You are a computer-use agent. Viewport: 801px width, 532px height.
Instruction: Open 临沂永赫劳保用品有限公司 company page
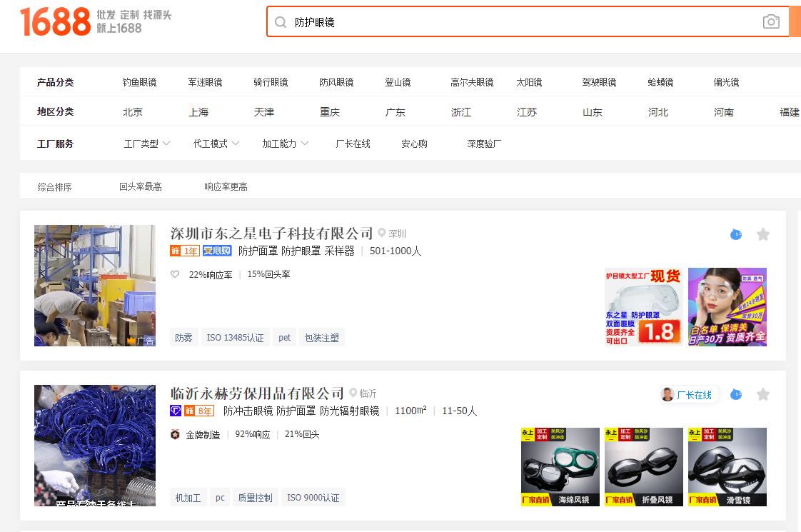click(x=257, y=393)
